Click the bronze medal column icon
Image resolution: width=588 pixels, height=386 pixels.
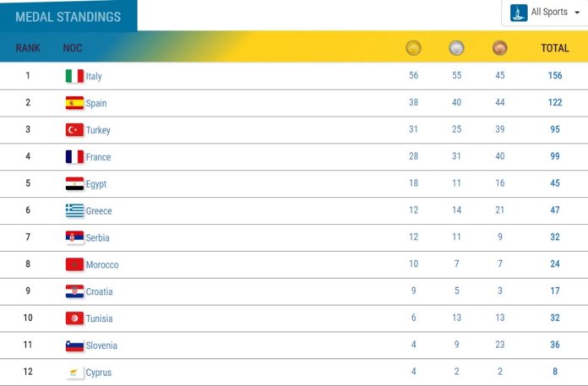[499, 48]
